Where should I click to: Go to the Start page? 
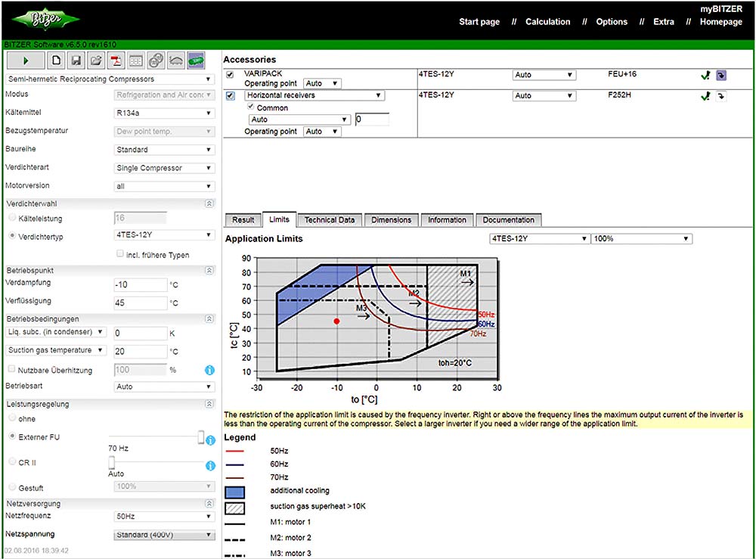479,22
